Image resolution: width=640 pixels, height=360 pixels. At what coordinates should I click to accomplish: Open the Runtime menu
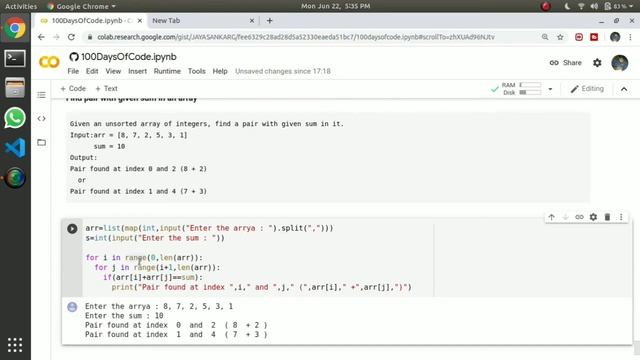(x=167, y=71)
